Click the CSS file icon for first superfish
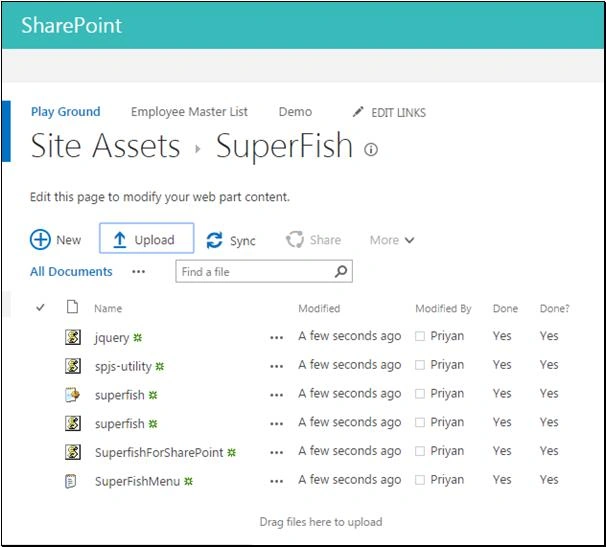 pyautogui.click(x=73, y=395)
